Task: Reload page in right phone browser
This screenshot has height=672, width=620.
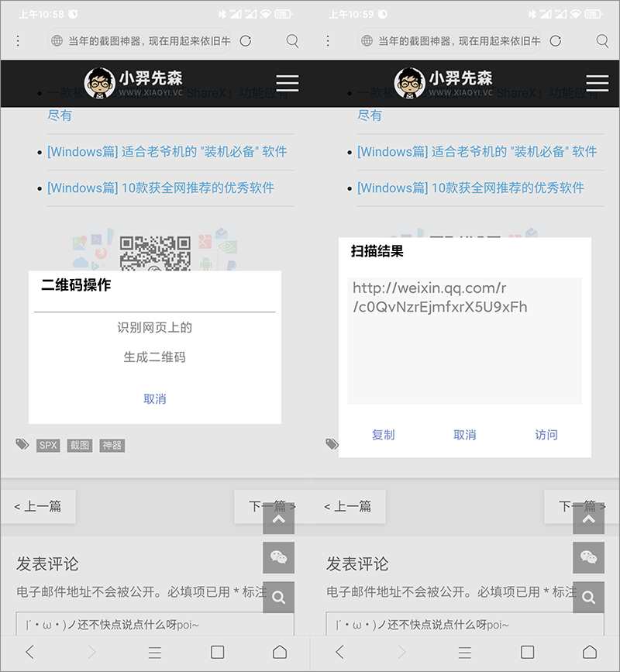Action: pos(556,41)
